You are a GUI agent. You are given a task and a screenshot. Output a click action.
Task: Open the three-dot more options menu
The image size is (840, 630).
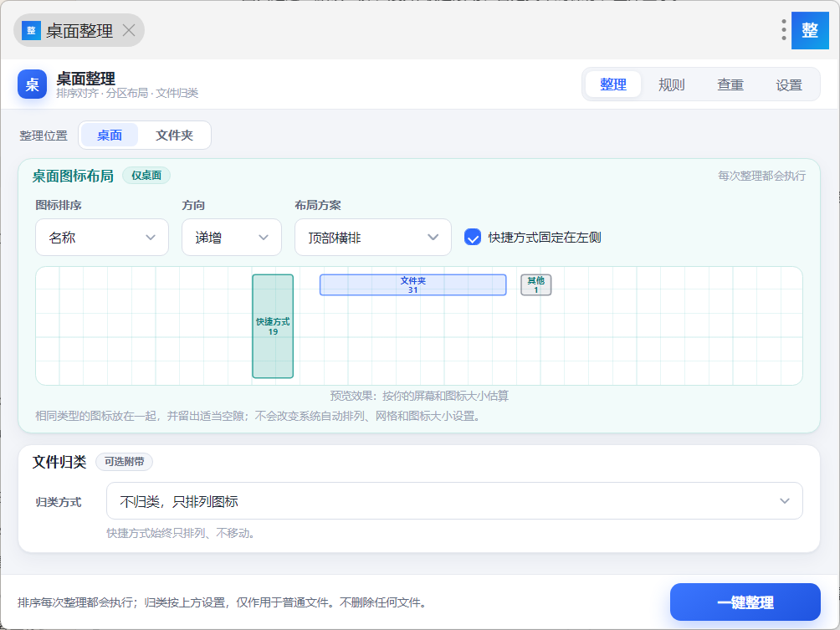point(784,30)
